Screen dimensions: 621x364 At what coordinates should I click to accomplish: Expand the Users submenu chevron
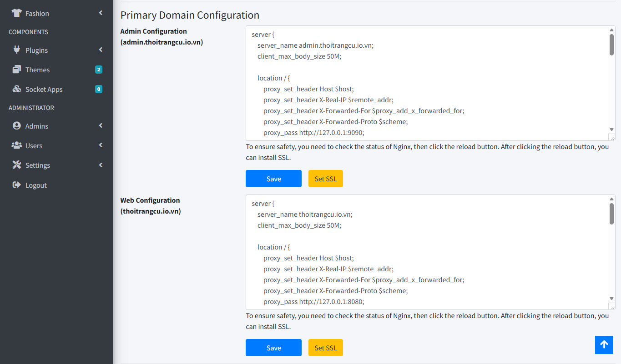101,145
